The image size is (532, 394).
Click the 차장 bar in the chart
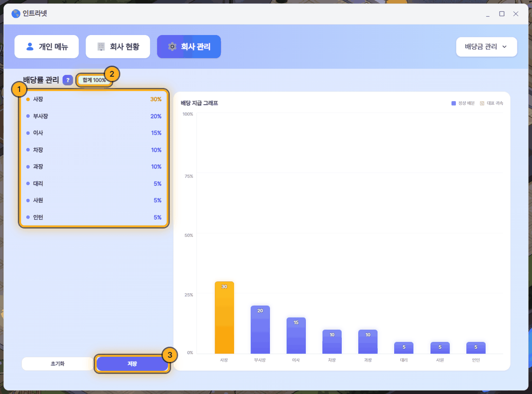332,342
